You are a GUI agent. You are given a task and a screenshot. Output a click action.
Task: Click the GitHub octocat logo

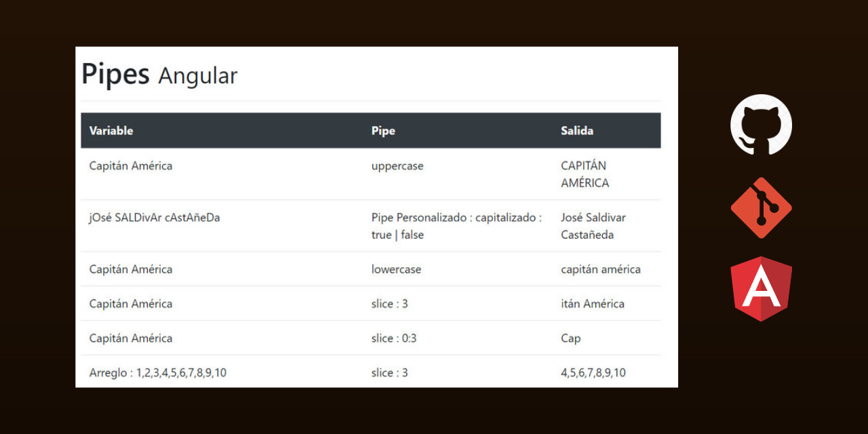761,125
